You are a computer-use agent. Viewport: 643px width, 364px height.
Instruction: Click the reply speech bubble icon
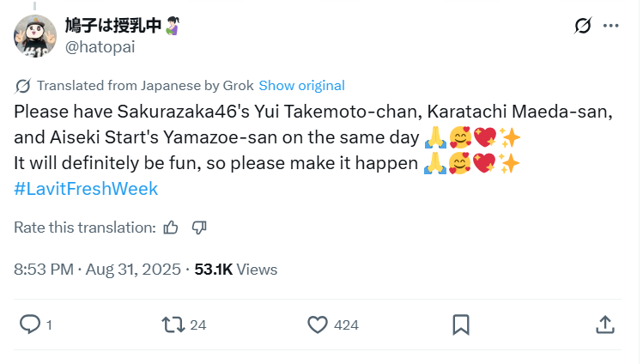(30, 324)
